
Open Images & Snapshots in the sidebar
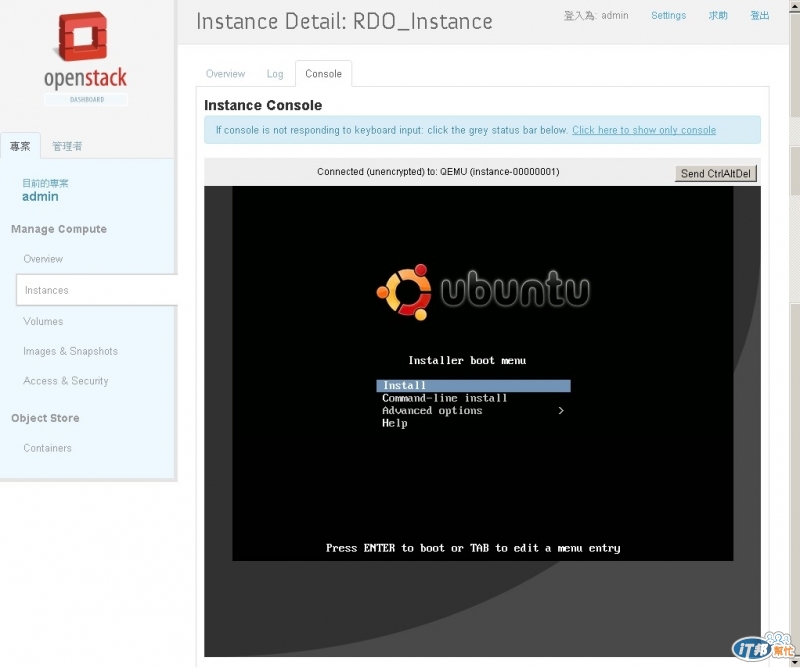coord(70,351)
